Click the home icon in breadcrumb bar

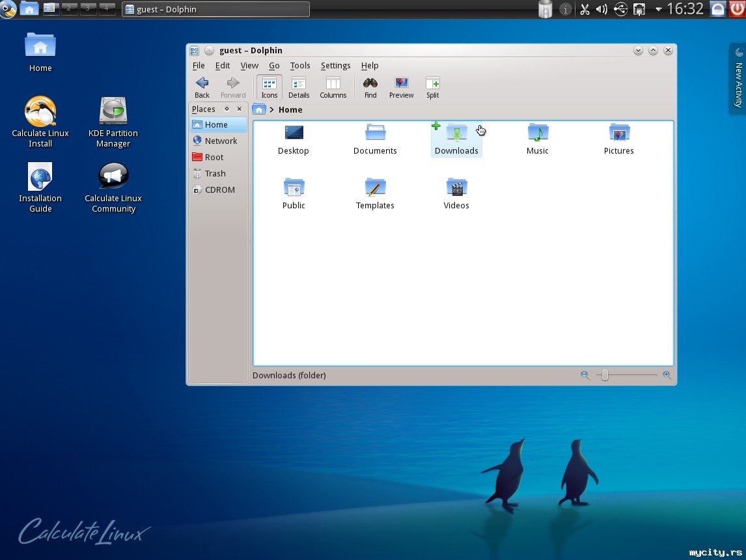pos(259,109)
